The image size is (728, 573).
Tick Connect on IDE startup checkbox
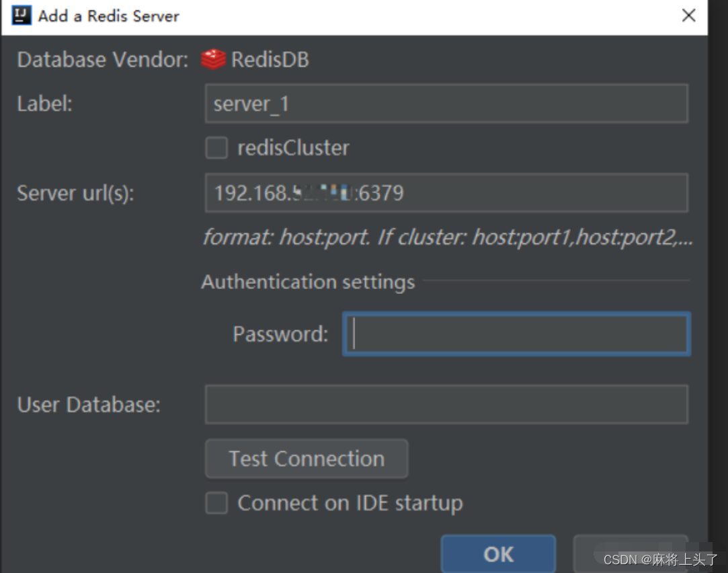216,503
